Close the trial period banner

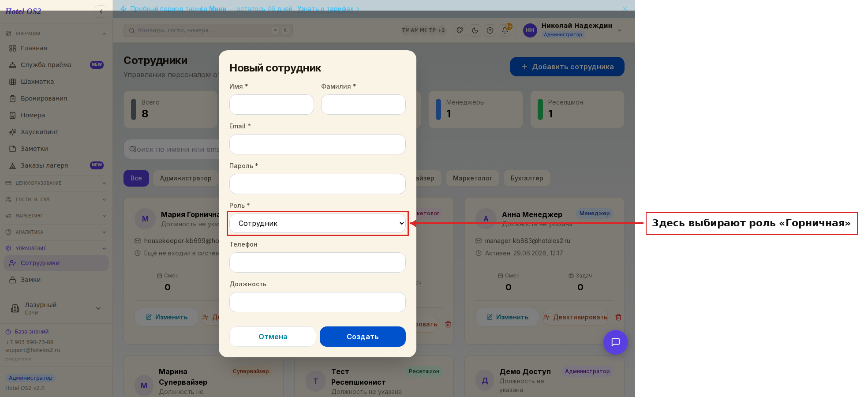coord(625,9)
